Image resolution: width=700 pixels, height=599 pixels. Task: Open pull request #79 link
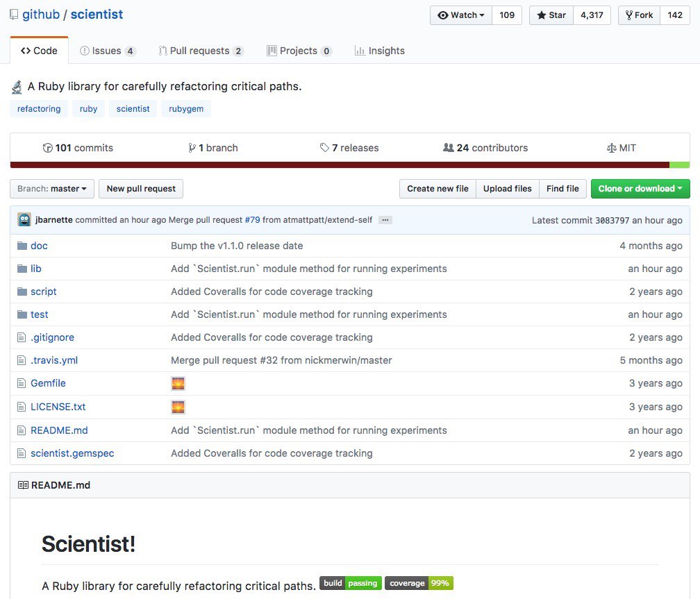252,220
